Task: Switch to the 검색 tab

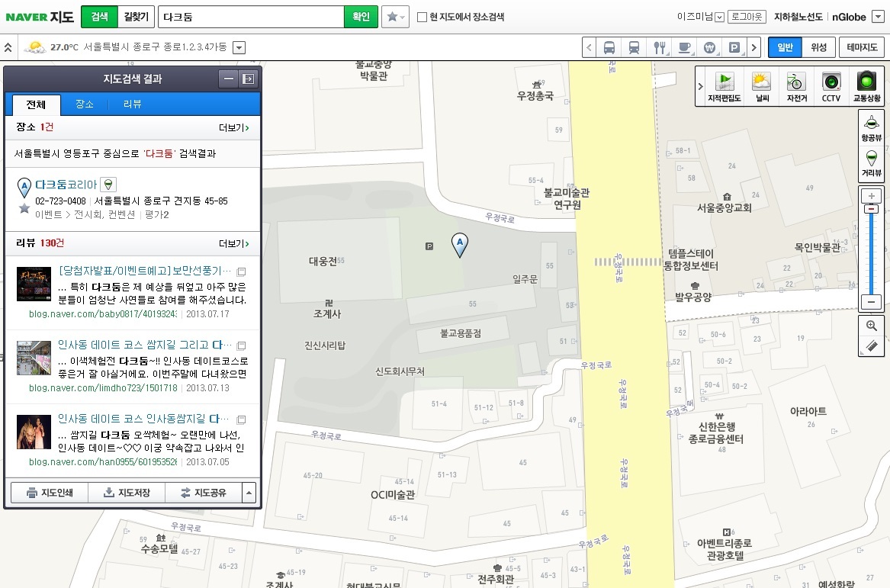Action: 99,17
